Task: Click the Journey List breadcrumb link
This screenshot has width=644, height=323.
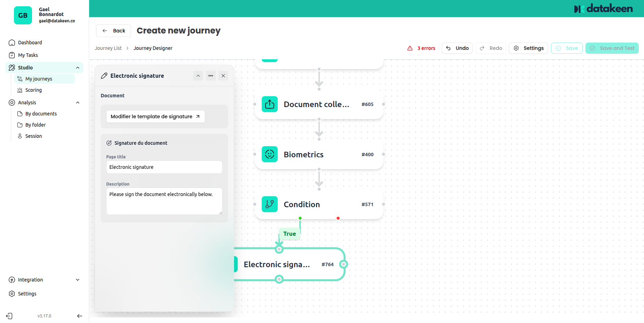Action: tap(108, 48)
